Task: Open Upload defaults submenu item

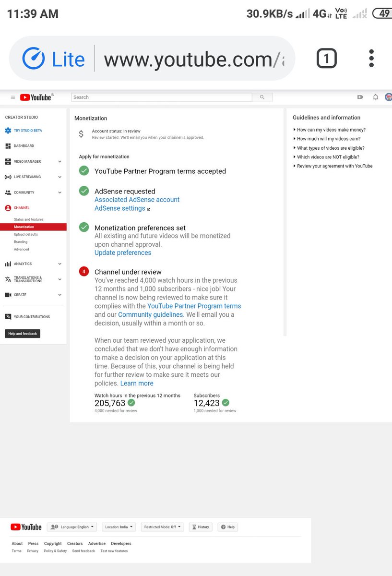Action: 26,234
